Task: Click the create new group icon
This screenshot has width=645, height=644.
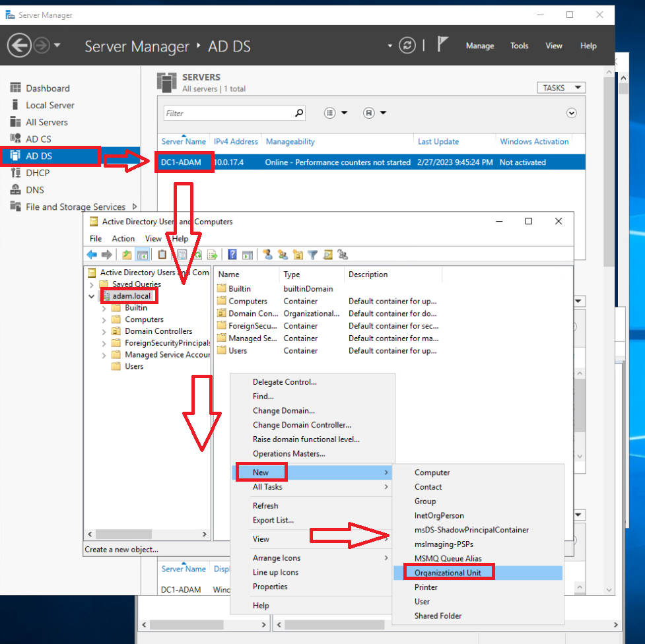Action: click(283, 255)
